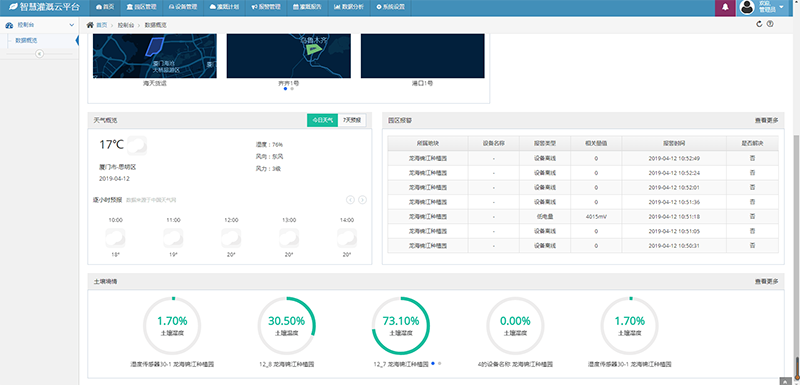This screenshot has height=385, width=800.
Task: Open the 齐齐1号 map thumbnail
Action: pos(289,56)
